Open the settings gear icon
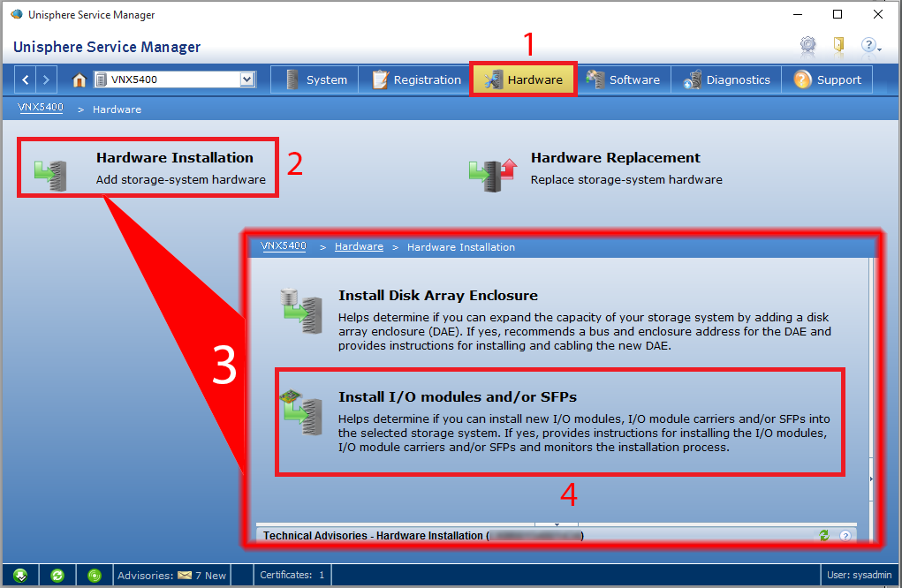Screen dimensions: 902x588 tap(808, 44)
